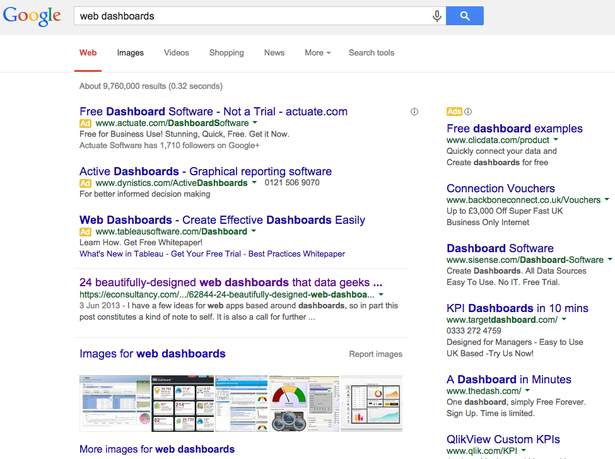Open A Dashboard in Minutes ad
Screen dimensions: 615x459
(509, 379)
